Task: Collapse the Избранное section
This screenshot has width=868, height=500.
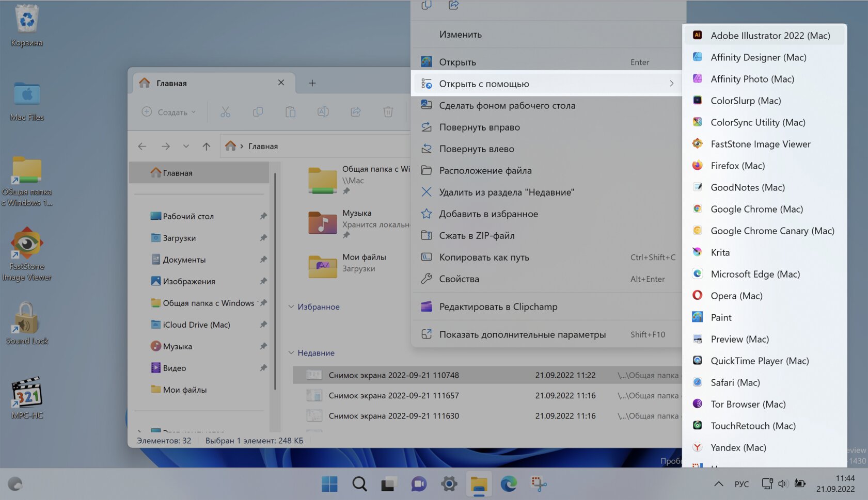Action: coord(291,307)
